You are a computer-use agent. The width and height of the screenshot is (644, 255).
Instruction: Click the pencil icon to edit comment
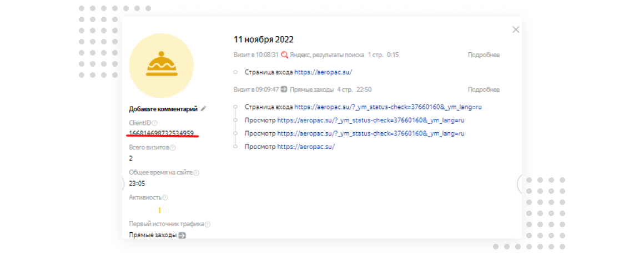pyautogui.click(x=203, y=109)
